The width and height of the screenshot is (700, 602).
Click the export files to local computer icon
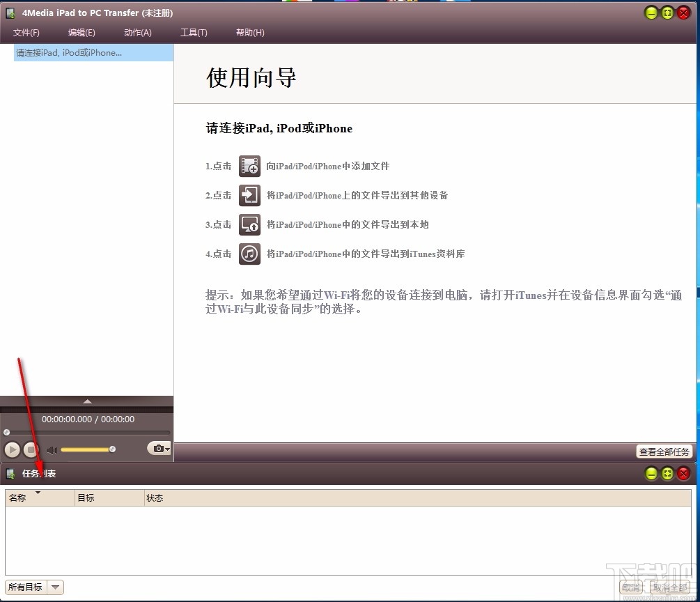(x=249, y=224)
